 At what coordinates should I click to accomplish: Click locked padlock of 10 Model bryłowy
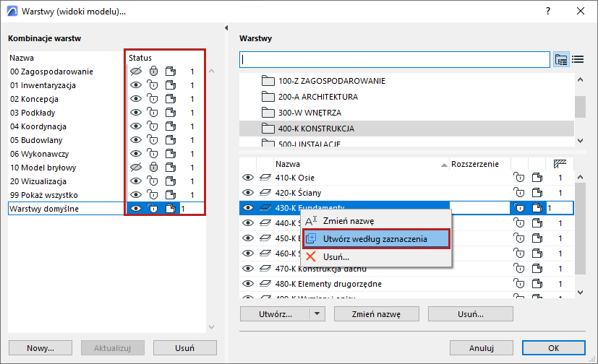153,168
